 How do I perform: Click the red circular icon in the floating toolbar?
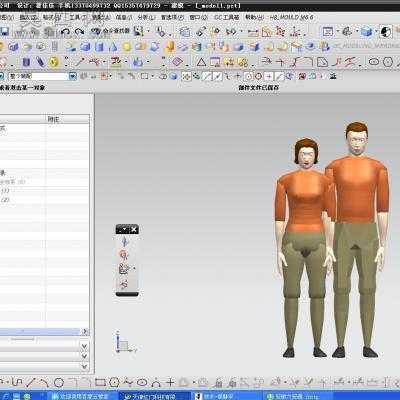coord(124,255)
